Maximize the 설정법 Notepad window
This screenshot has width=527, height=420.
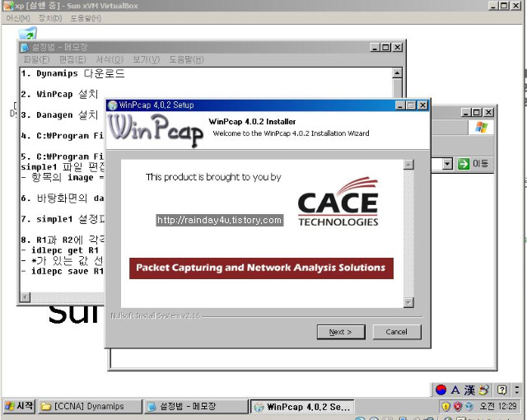(x=386, y=48)
